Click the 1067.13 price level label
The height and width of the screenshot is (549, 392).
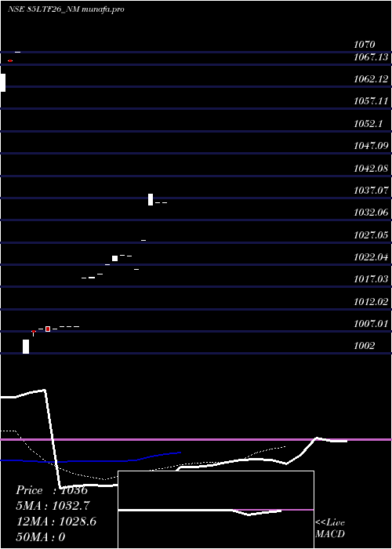tap(371, 56)
